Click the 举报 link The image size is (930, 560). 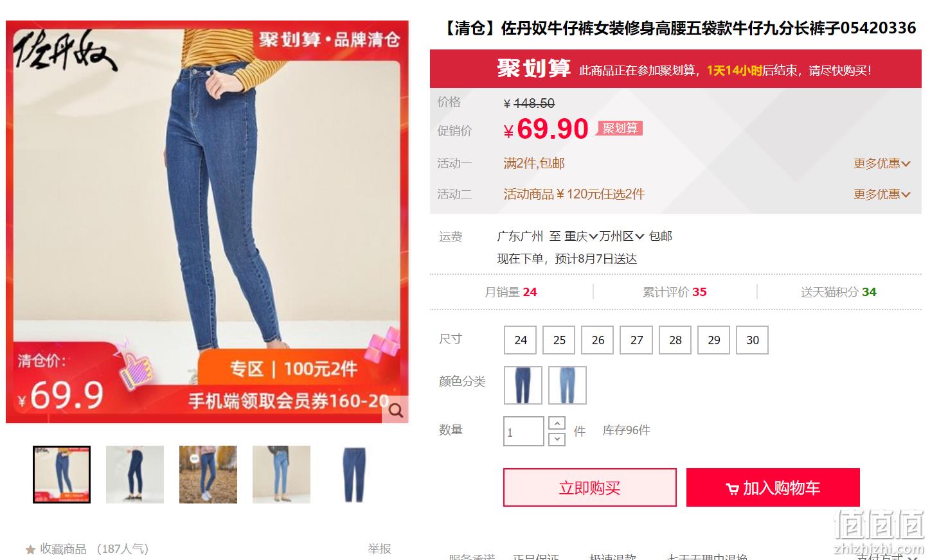click(379, 548)
